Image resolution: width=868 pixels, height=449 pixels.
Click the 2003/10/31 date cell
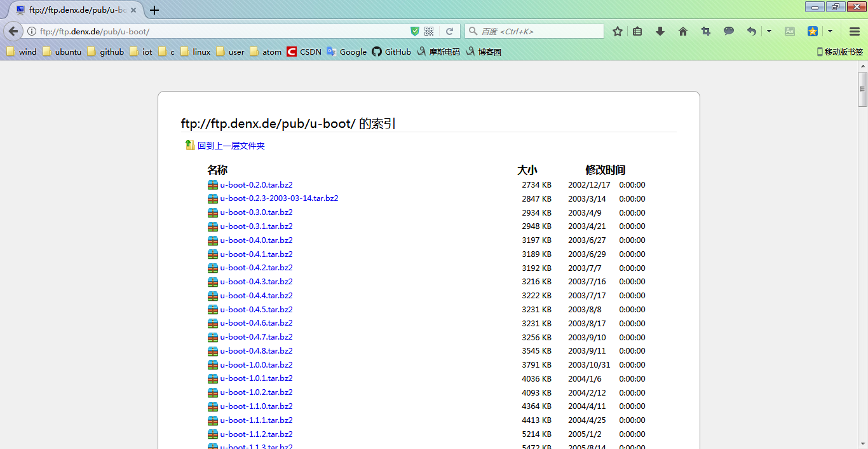589,365
